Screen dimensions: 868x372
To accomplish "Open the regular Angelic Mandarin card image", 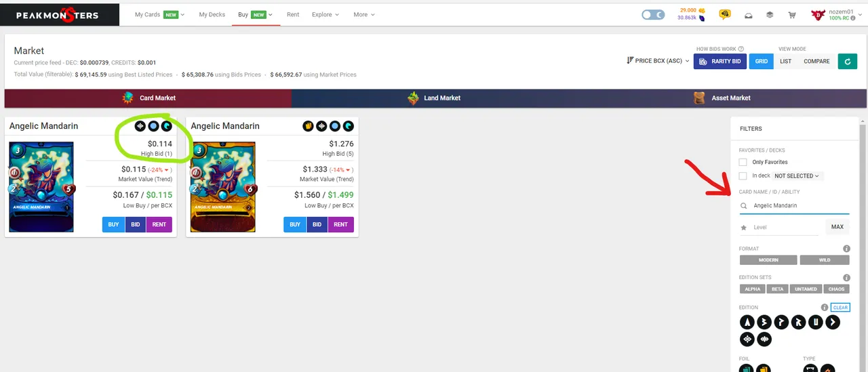I will click(x=42, y=187).
